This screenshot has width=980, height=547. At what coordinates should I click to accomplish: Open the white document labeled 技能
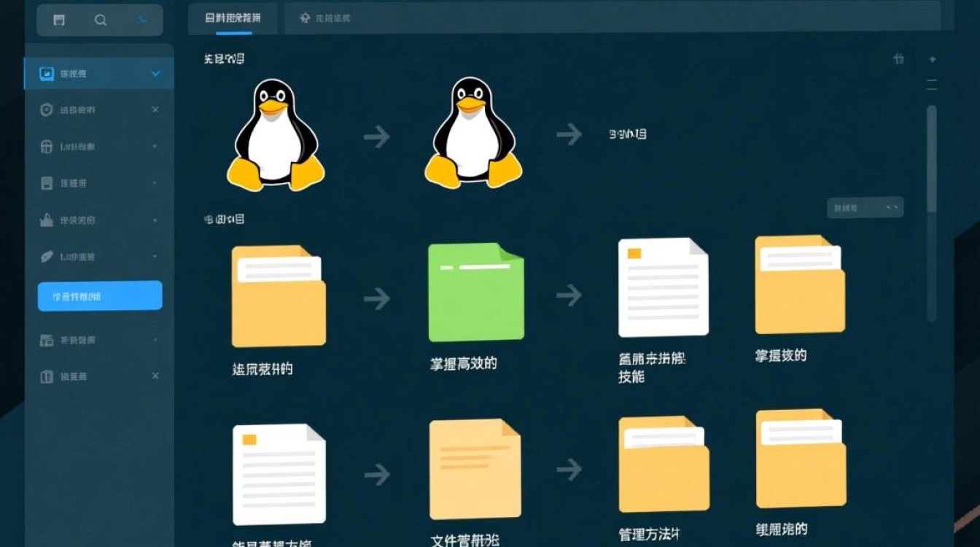663,287
